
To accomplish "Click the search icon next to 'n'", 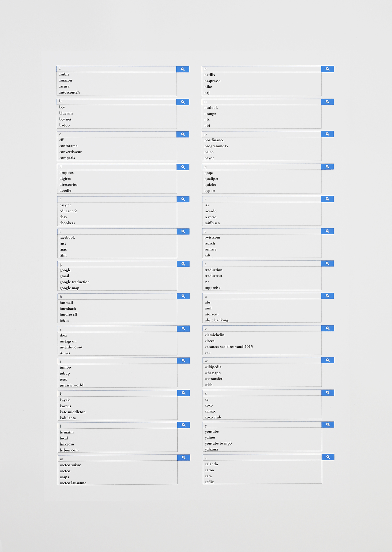I will point(327,69).
